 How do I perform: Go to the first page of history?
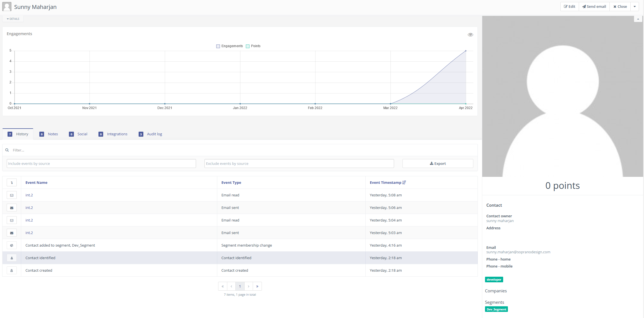point(223,286)
